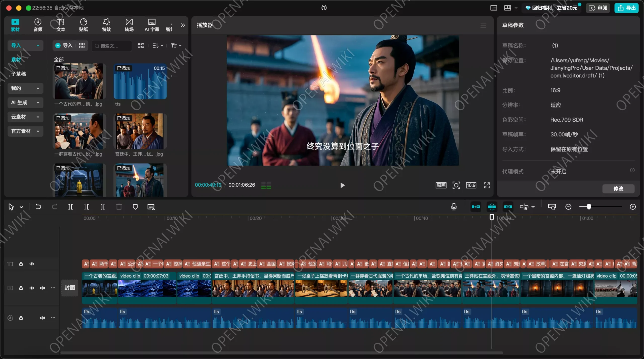The height and width of the screenshot is (359, 644).
Task: Expand the 我的 sidebar section
Action: click(25, 88)
